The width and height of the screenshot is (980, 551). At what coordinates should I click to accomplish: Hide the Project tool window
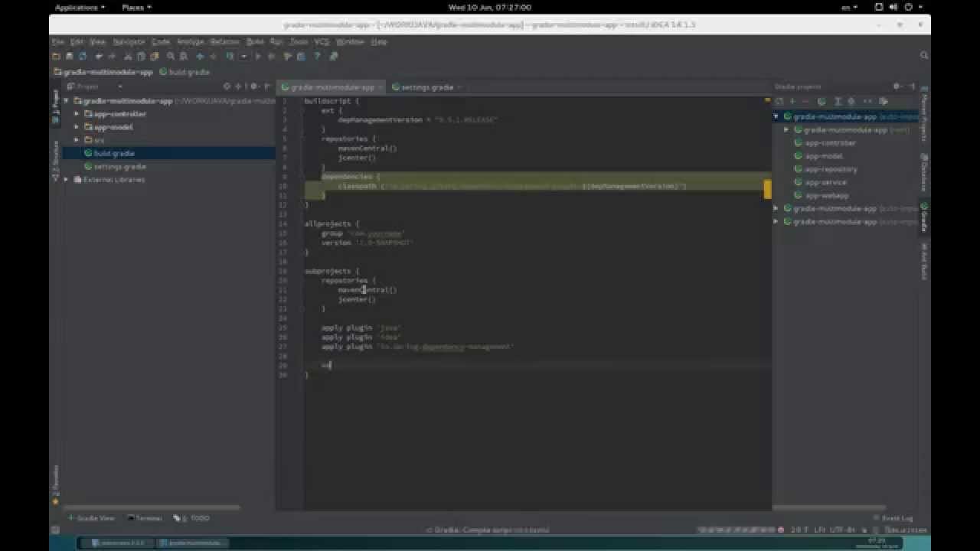266,86
